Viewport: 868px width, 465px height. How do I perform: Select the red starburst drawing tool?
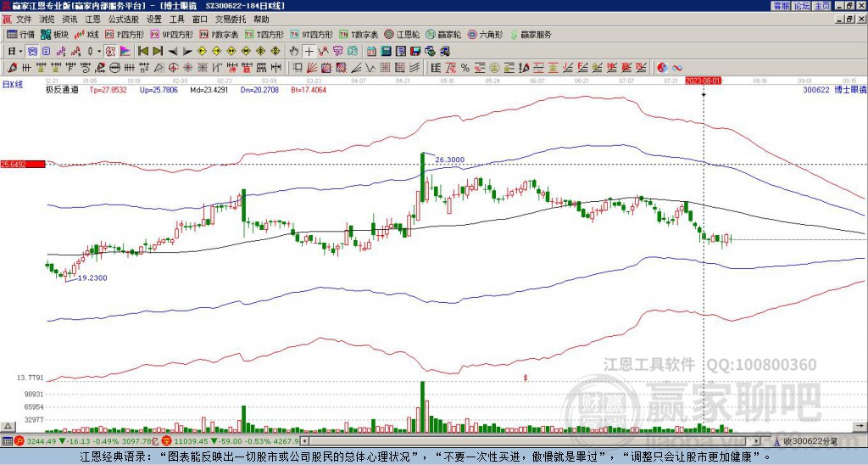(x=187, y=68)
